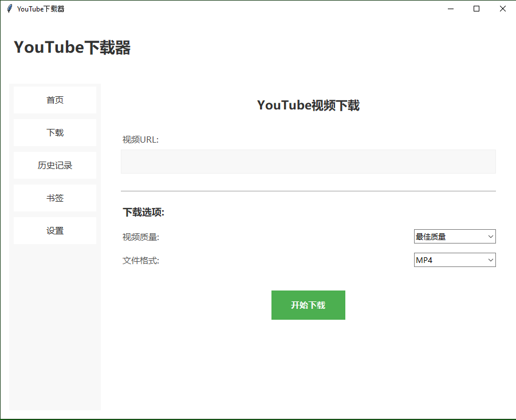Expand the 视频质量 dropdown arrow
Screen dimensions: 516x420
click(490, 236)
